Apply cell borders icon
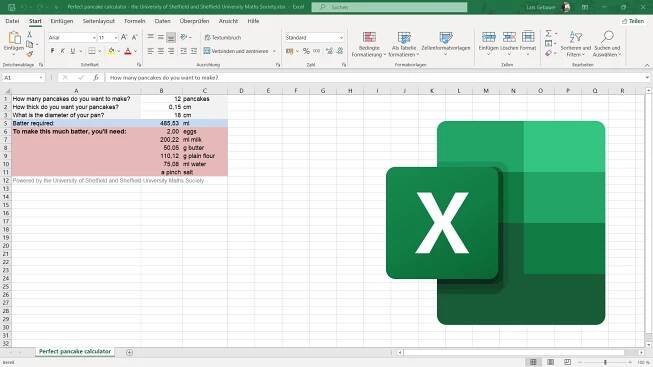Image resolution: width=653 pixels, height=367 pixels. click(92, 51)
